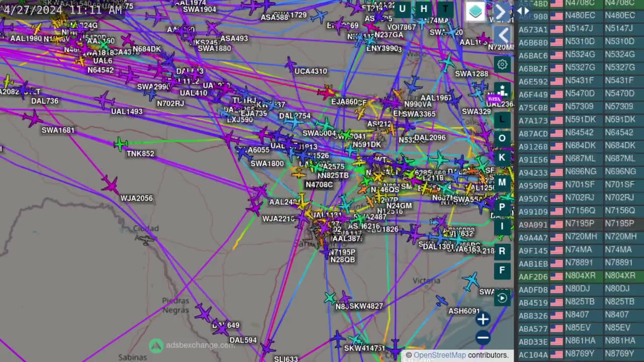Click the WJA2056 callsign label
The image size is (644, 362).
pos(136,199)
